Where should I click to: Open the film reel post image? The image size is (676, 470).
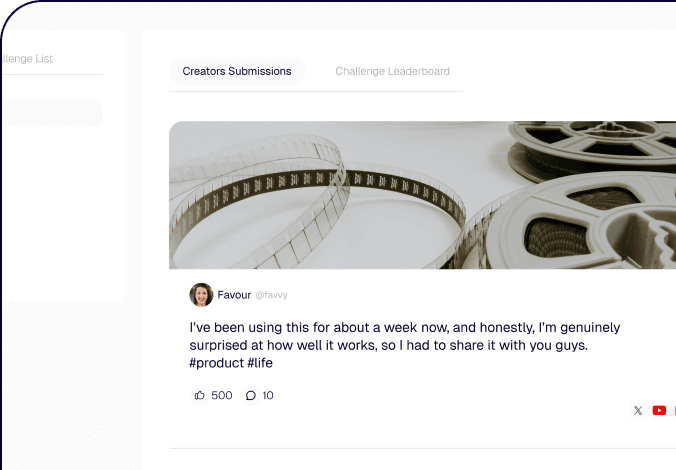tap(422, 195)
